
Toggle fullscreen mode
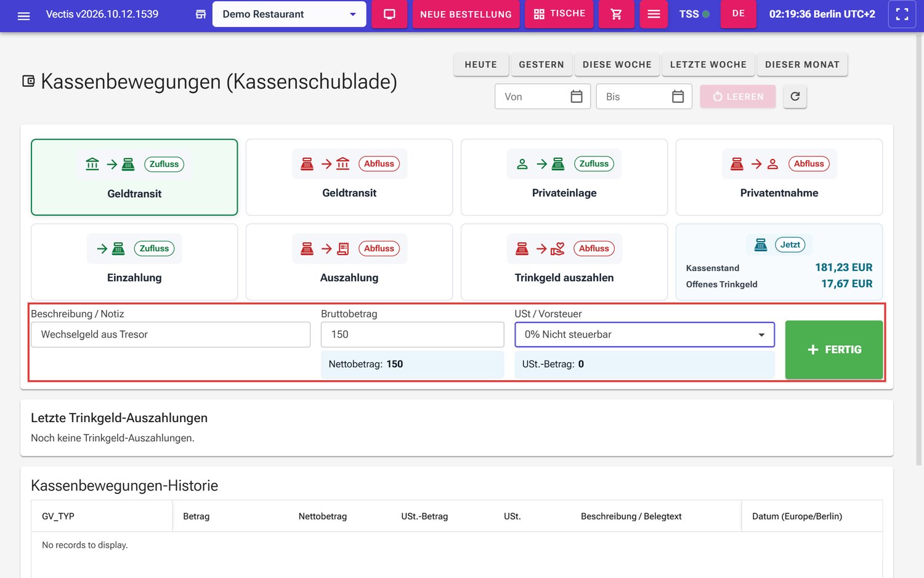tap(902, 14)
